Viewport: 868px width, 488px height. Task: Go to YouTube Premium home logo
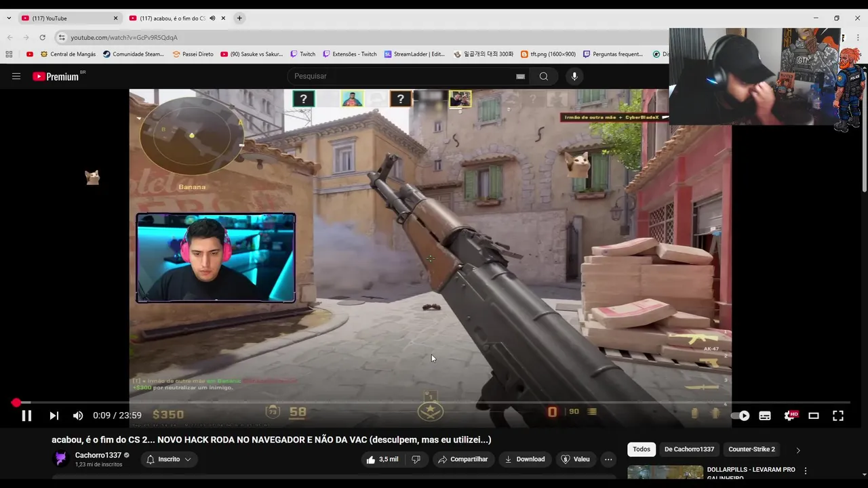[56, 77]
